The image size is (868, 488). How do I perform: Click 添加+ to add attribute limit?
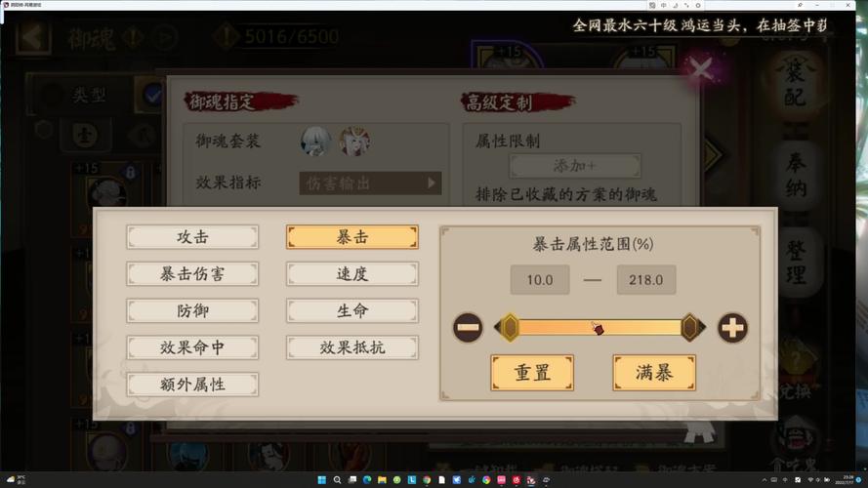[575, 166]
